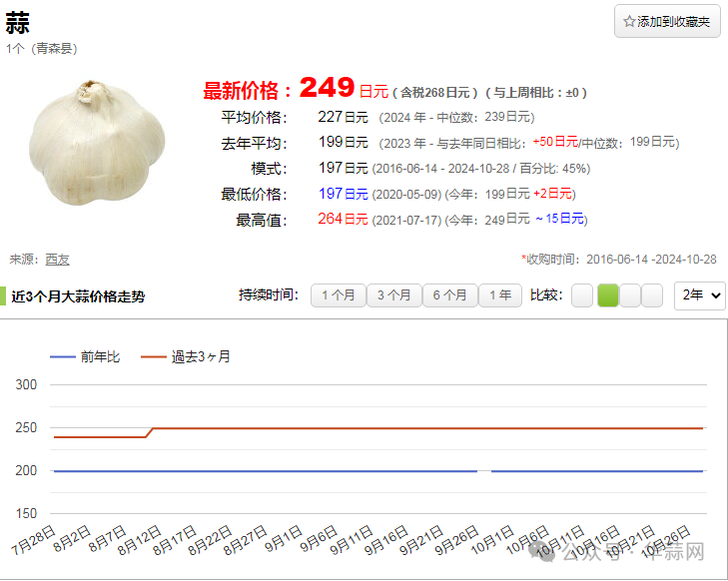Toggle the 過去3ヶ月 legend series

point(200,356)
